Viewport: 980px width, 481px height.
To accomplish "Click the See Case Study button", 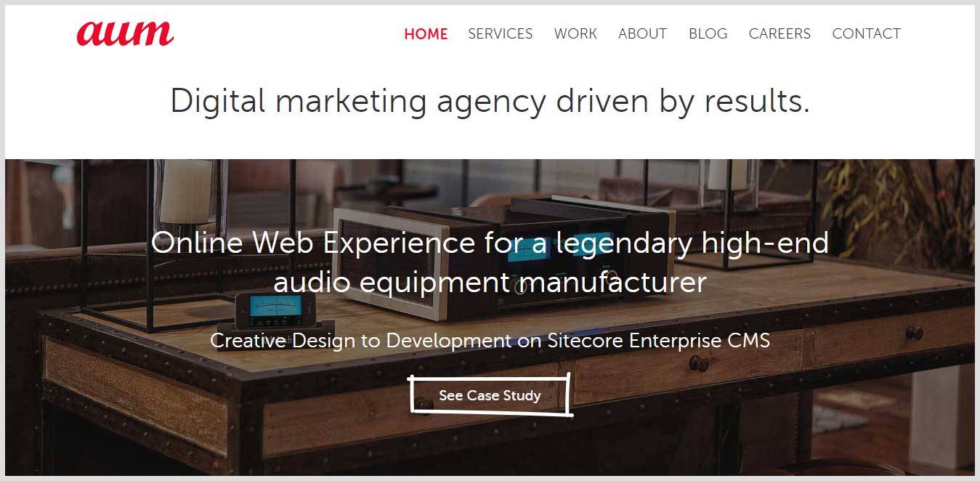I will (490, 395).
